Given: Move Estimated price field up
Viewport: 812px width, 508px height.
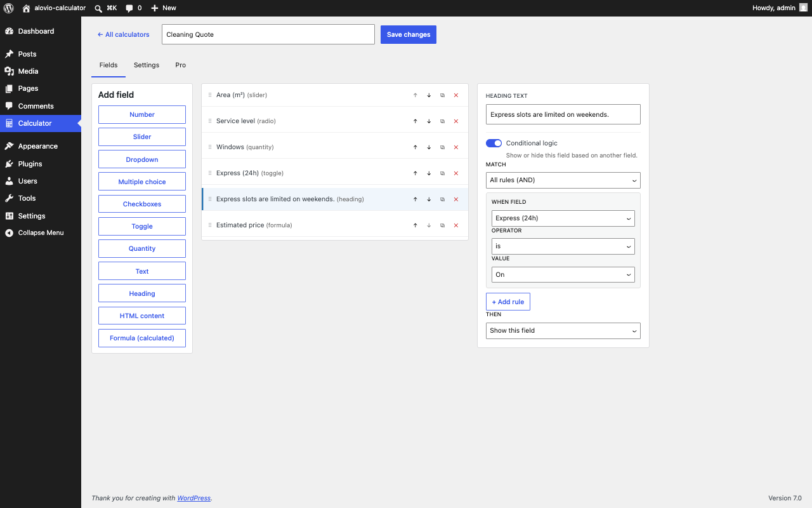Looking at the screenshot, I should click(416, 225).
